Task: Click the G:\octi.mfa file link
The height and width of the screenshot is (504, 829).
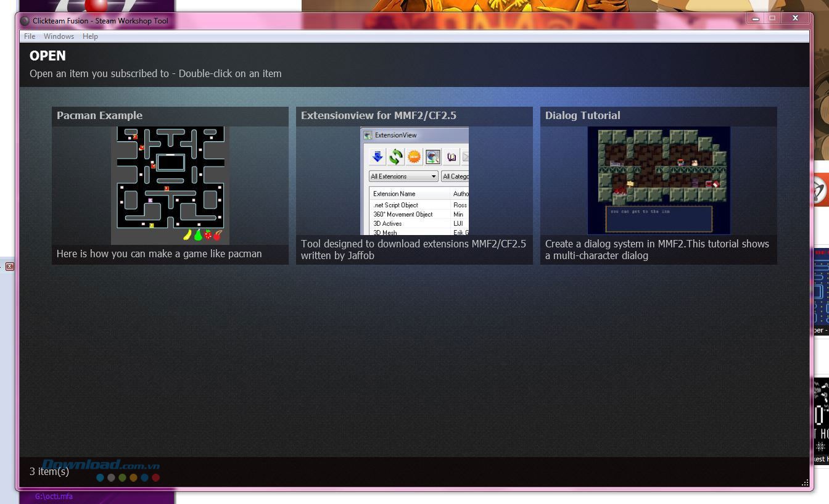Action: (x=54, y=496)
